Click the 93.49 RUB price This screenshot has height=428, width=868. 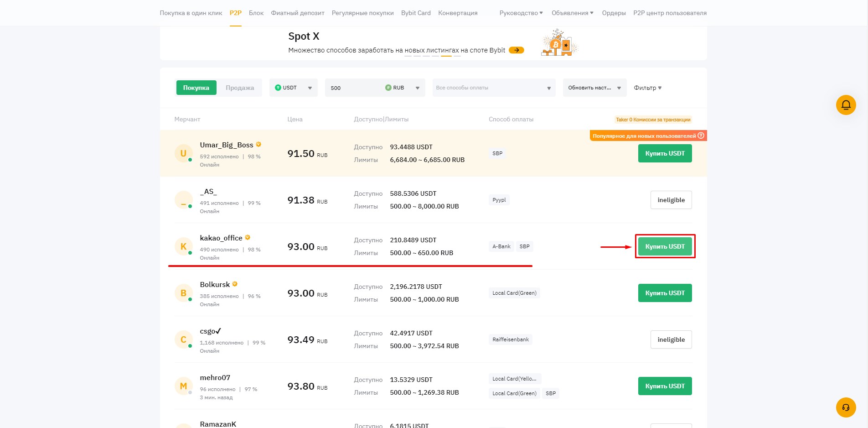click(307, 340)
